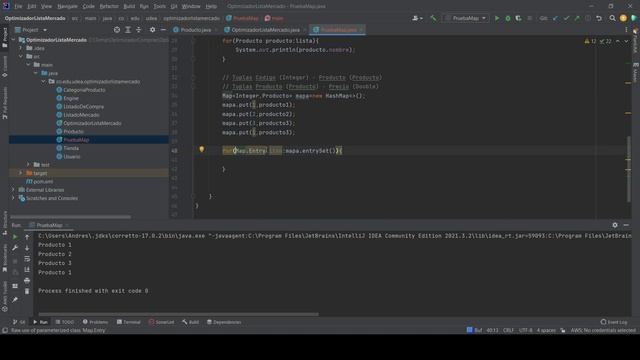Click the Run console horizontal scrollbar
Image resolution: width=640 pixels, height=360 pixels.
coord(178,314)
